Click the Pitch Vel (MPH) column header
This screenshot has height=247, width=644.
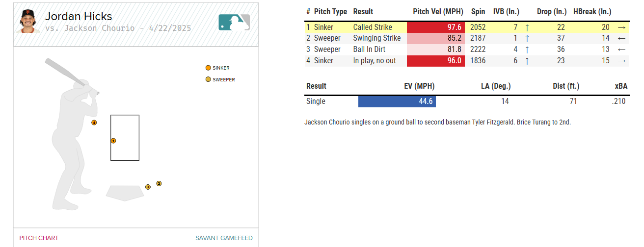click(x=435, y=12)
